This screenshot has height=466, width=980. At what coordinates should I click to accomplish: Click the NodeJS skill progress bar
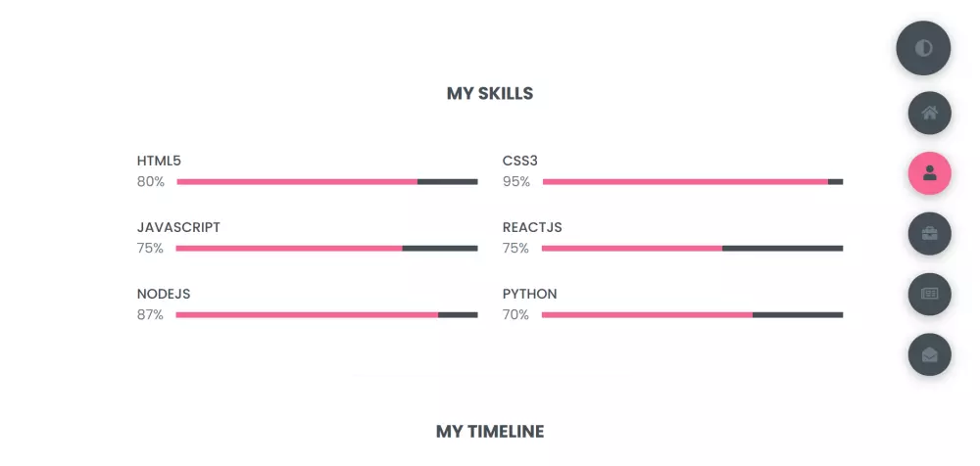click(326, 314)
